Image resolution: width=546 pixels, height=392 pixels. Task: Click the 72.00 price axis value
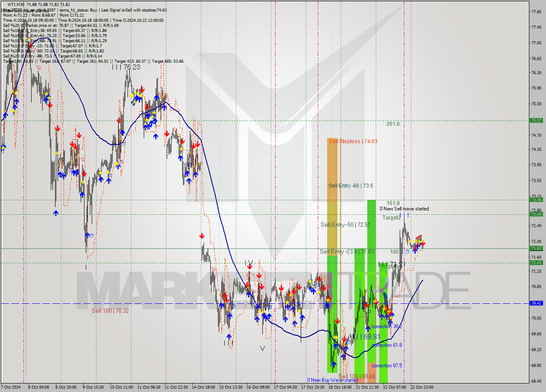coord(537,241)
